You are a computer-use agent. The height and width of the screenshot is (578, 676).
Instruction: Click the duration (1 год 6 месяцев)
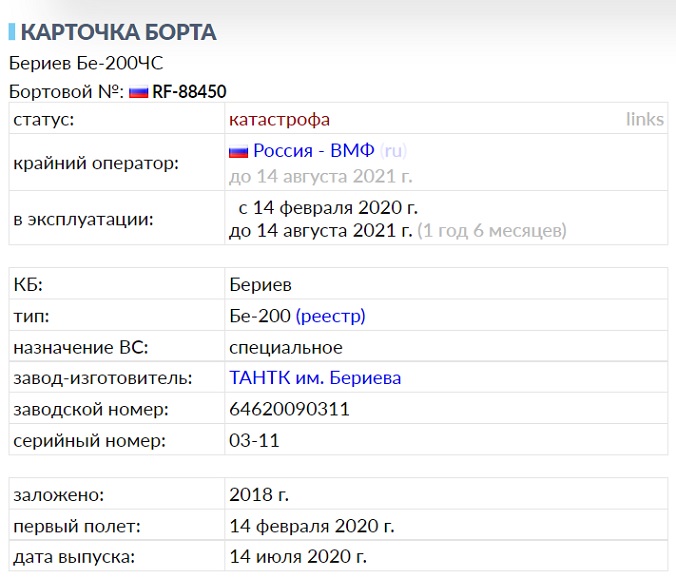click(x=492, y=231)
